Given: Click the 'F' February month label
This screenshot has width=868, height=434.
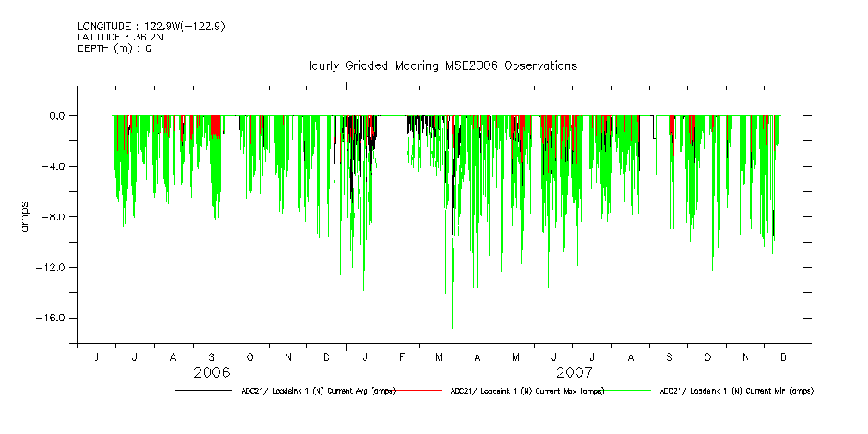Looking at the screenshot, I should click(x=402, y=356).
